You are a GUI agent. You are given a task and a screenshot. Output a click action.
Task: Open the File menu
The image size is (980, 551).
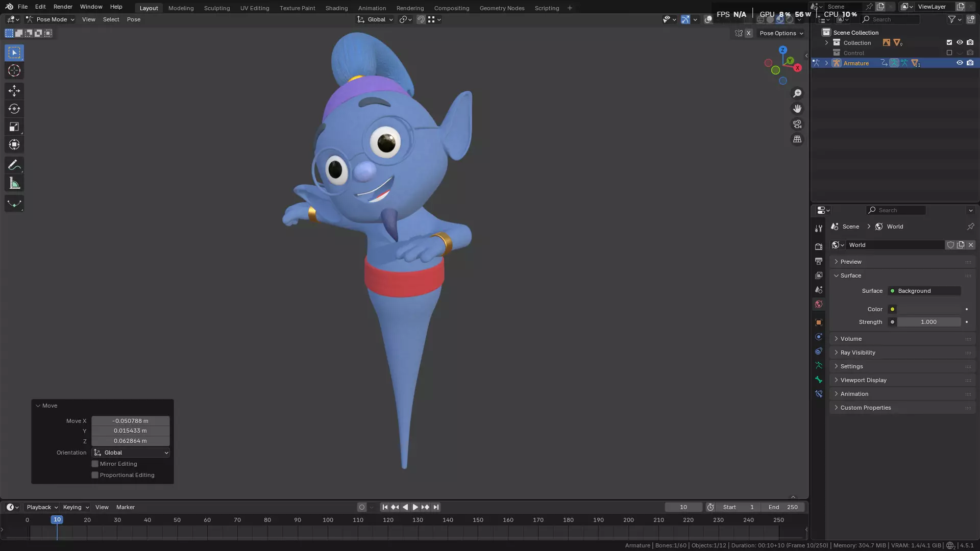point(22,7)
